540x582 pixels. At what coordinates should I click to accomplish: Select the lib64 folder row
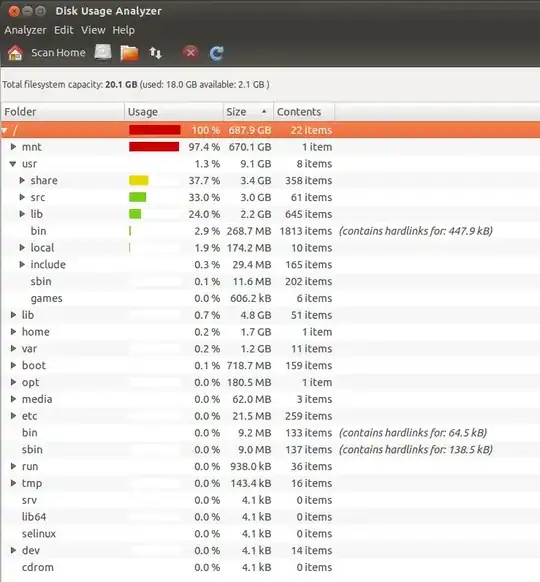pyautogui.click(x=270, y=517)
